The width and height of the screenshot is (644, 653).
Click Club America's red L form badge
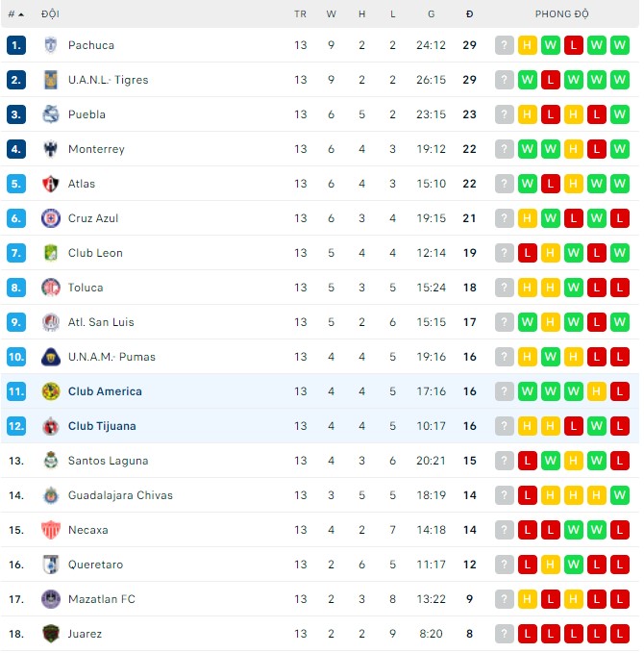click(x=620, y=391)
